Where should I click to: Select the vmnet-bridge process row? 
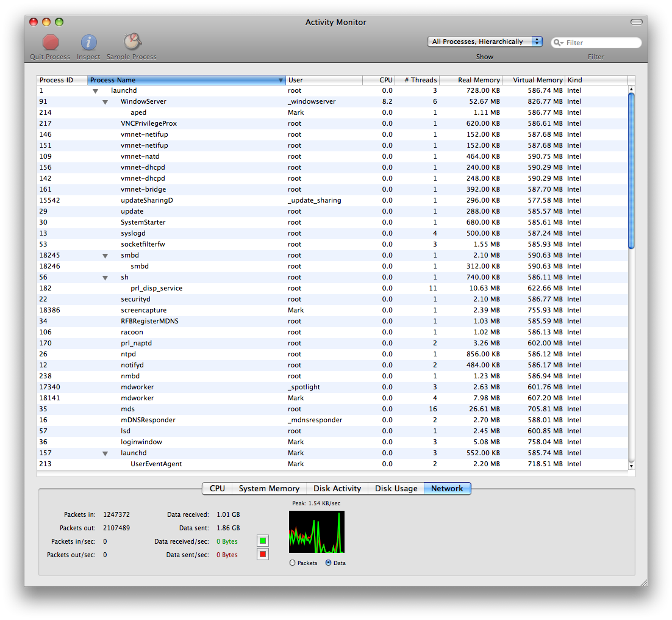(332, 190)
